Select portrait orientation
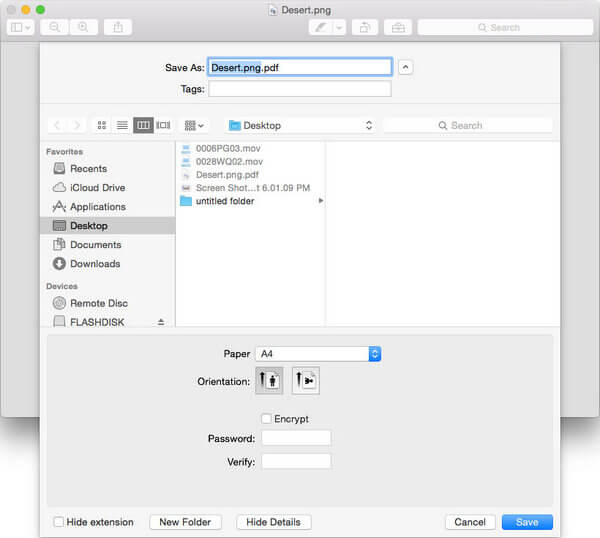The width and height of the screenshot is (600, 538). [269, 380]
